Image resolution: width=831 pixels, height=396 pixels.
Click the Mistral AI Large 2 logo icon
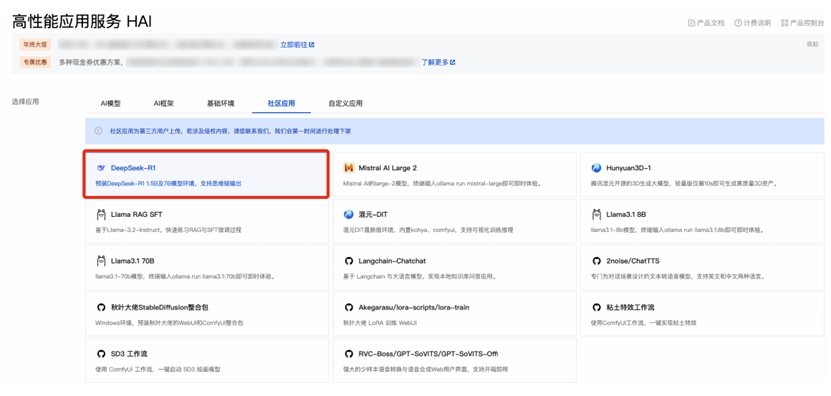349,168
